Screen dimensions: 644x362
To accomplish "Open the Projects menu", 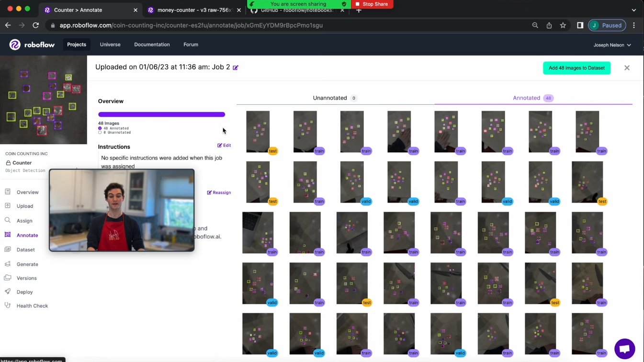I will tap(77, 45).
